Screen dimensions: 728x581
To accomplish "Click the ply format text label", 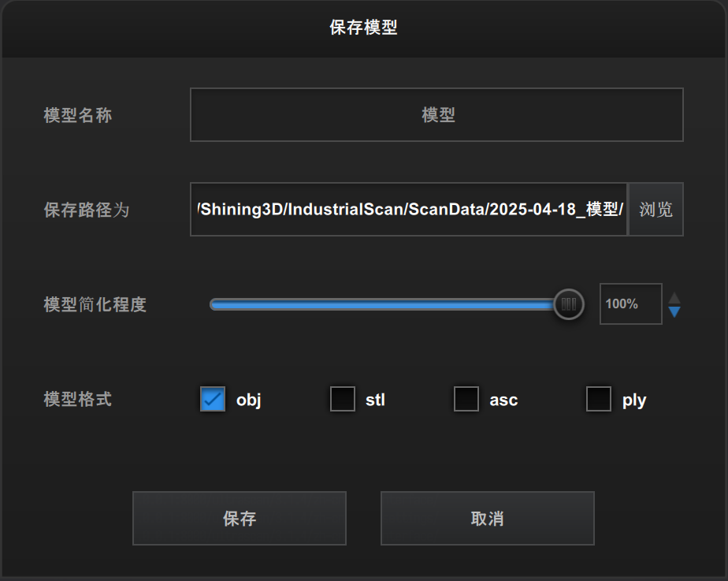I will [x=634, y=400].
